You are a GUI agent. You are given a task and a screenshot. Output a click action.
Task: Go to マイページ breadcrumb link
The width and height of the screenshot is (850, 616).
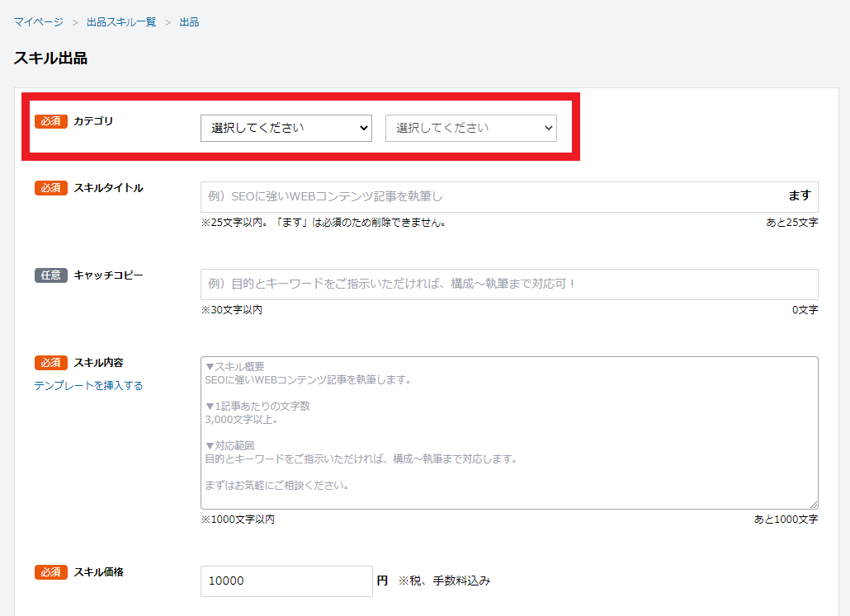(x=38, y=21)
